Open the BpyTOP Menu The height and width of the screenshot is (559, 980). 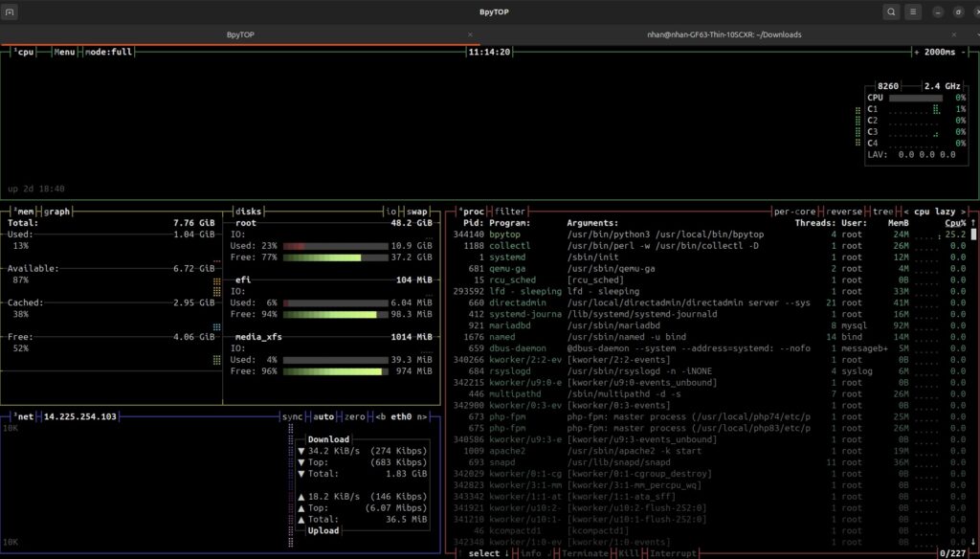[65, 52]
